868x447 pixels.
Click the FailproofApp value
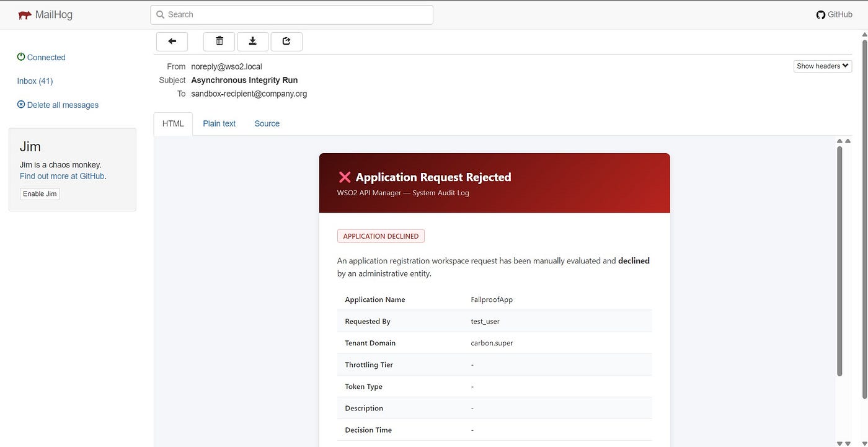coord(492,299)
